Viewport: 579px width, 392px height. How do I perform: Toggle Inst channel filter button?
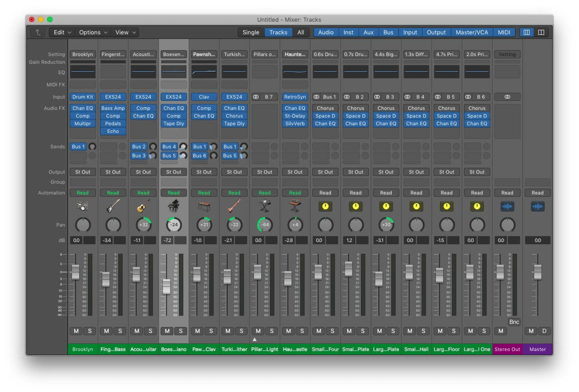tap(348, 32)
